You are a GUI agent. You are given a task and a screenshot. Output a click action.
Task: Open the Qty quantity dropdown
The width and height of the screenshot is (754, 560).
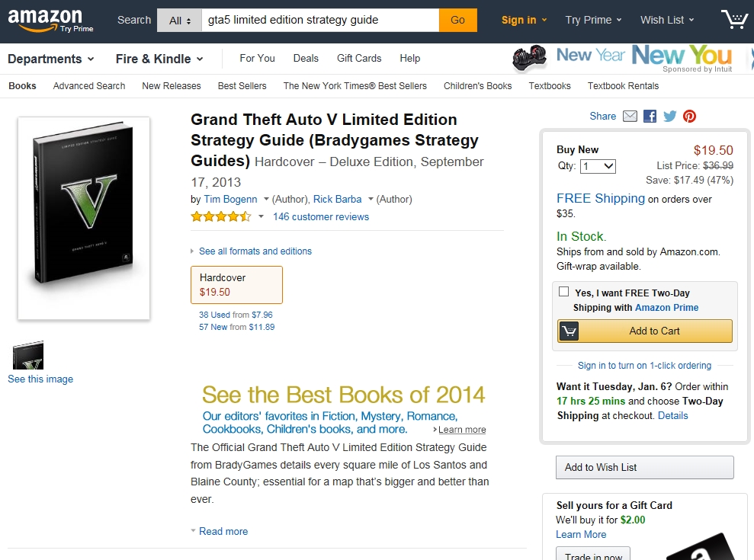click(598, 166)
